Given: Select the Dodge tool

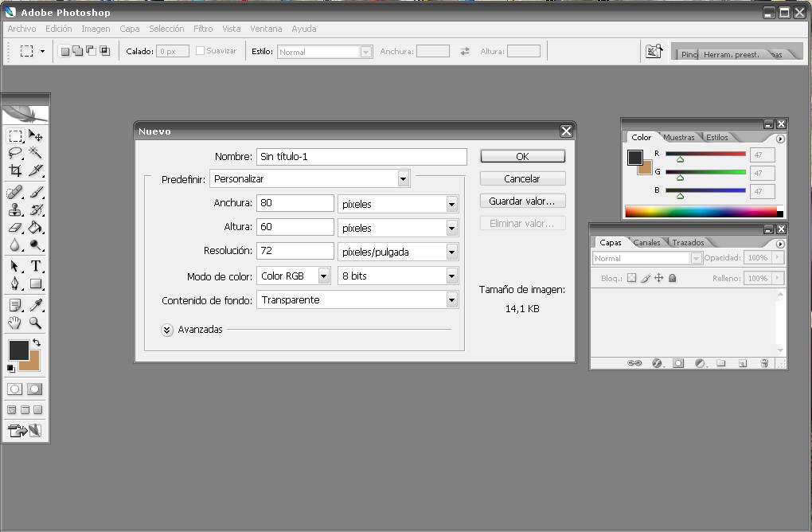Looking at the screenshot, I should (x=35, y=245).
